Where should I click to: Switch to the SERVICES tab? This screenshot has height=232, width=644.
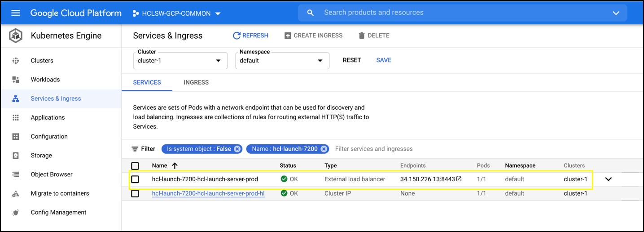click(147, 82)
